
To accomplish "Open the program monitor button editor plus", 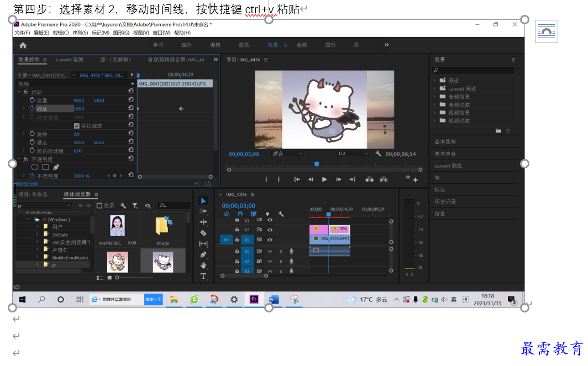I will click(416, 180).
